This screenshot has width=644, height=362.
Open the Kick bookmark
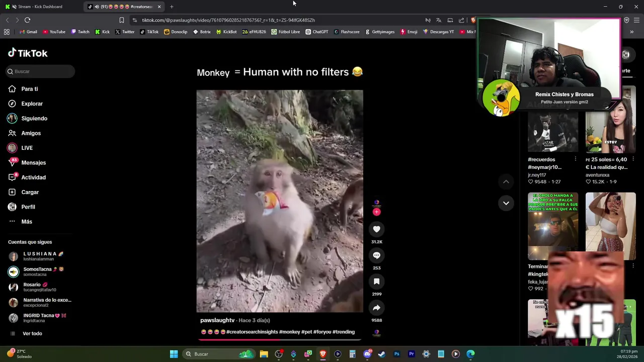102,32
